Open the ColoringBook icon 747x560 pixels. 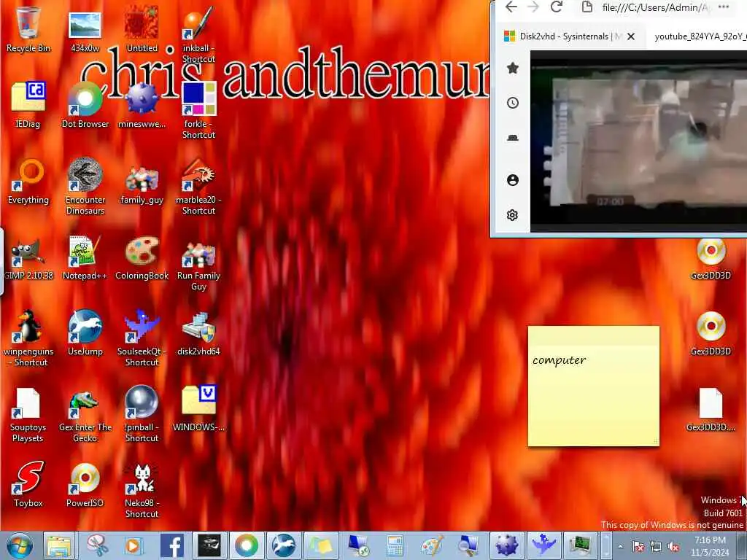[142, 257]
